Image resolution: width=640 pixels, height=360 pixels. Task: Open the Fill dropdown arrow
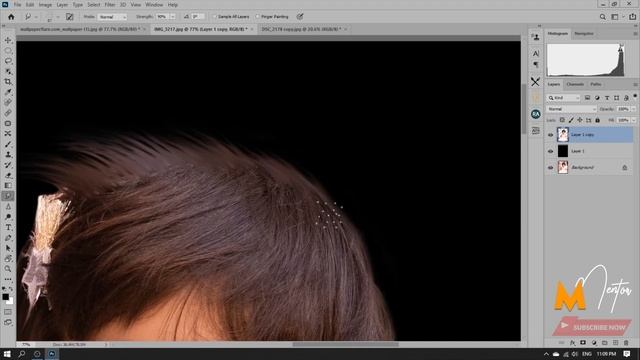[x=634, y=120]
